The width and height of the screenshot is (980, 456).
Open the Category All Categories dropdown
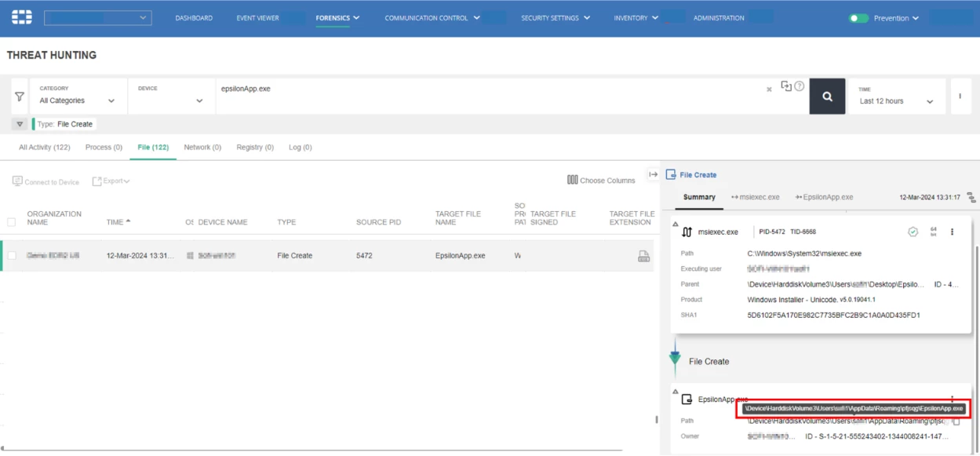78,96
